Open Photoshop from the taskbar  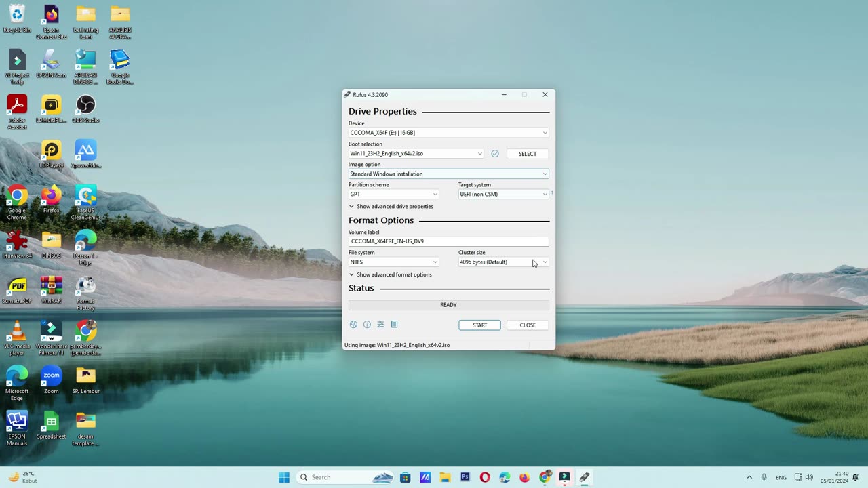point(465,477)
